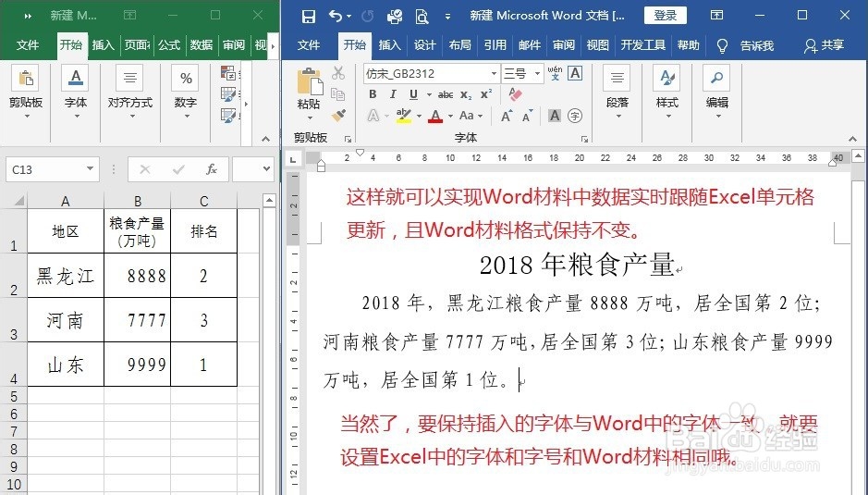Open the phonetic guide (wén) tool
Viewport: 868px width, 495px height.
coord(555,73)
